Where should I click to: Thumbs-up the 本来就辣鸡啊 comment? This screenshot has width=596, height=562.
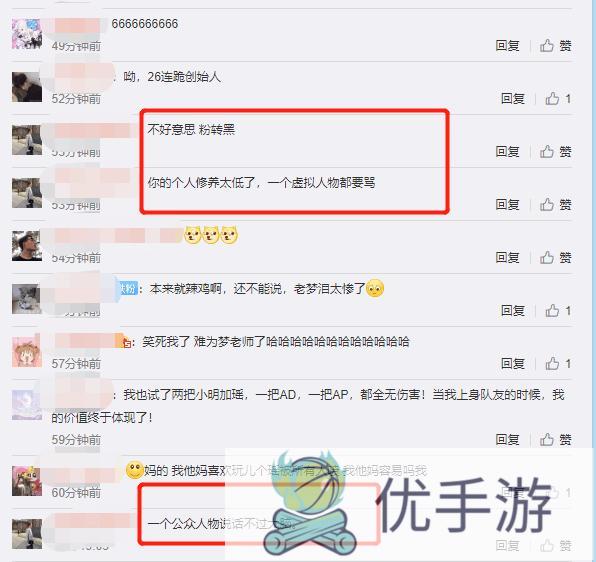558,311
